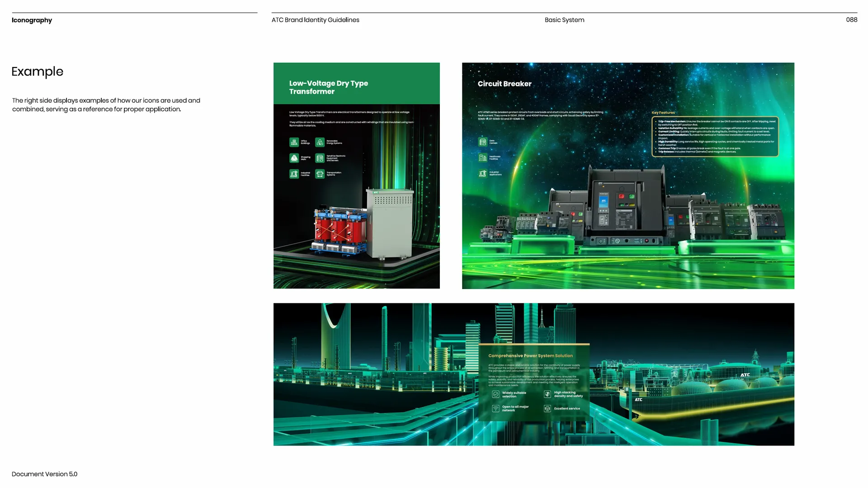Click the Transportation Systems truck icon

pos(320,174)
